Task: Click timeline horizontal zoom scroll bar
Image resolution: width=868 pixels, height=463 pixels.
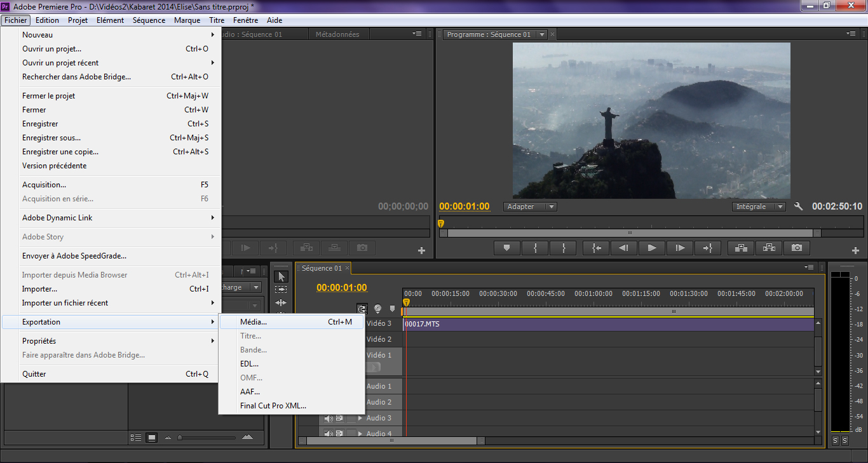Action: 392,440
